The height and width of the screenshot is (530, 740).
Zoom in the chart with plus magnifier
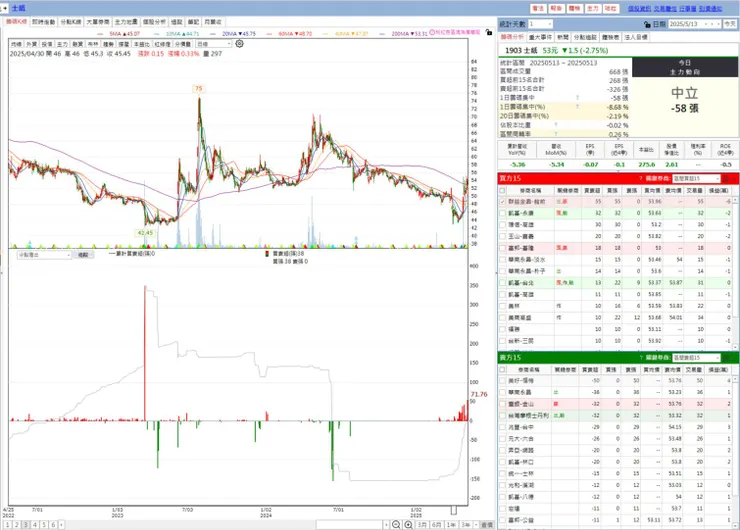408,525
